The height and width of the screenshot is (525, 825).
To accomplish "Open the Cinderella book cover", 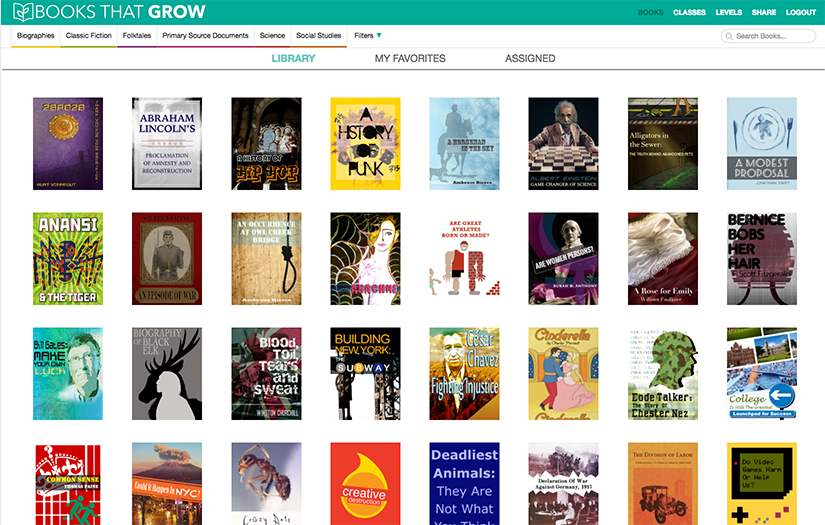I will (564, 374).
